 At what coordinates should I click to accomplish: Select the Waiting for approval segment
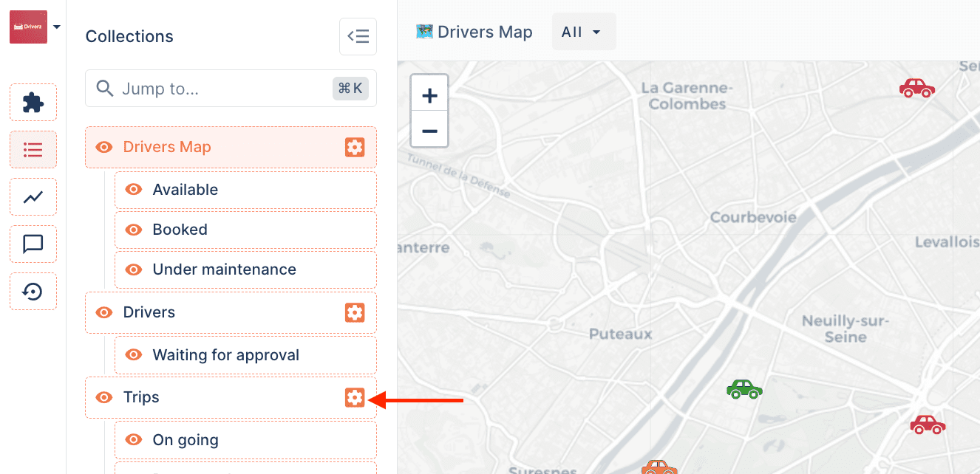(x=225, y=355)
